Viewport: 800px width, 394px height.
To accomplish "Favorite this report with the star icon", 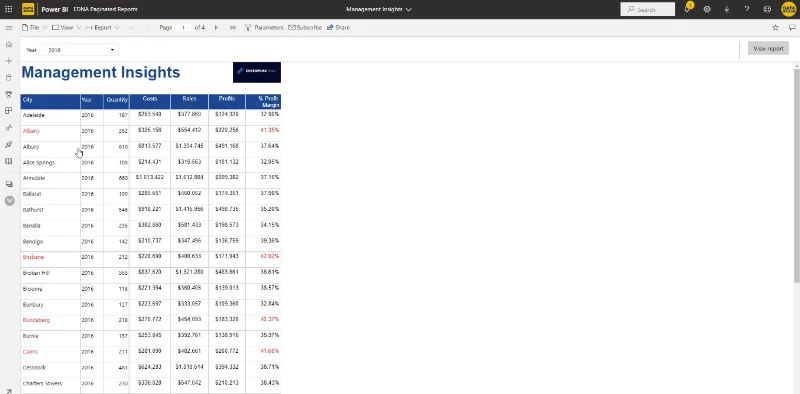I will click(776, 28).
